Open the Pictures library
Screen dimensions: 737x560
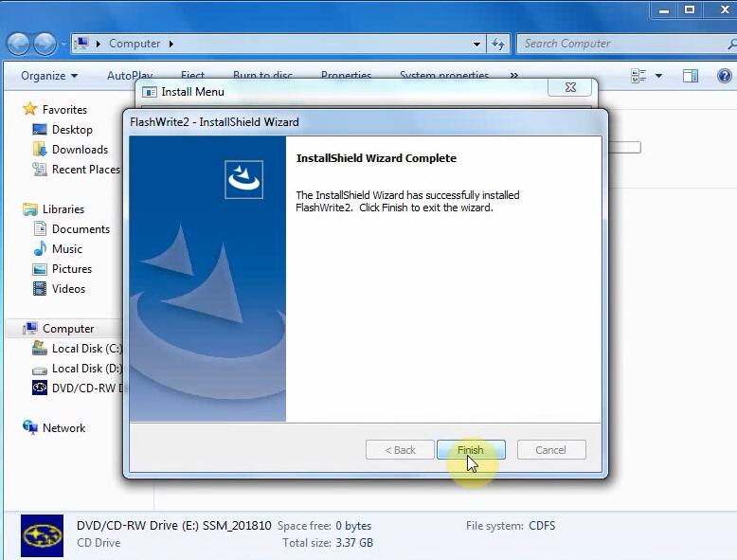(72, 269)
